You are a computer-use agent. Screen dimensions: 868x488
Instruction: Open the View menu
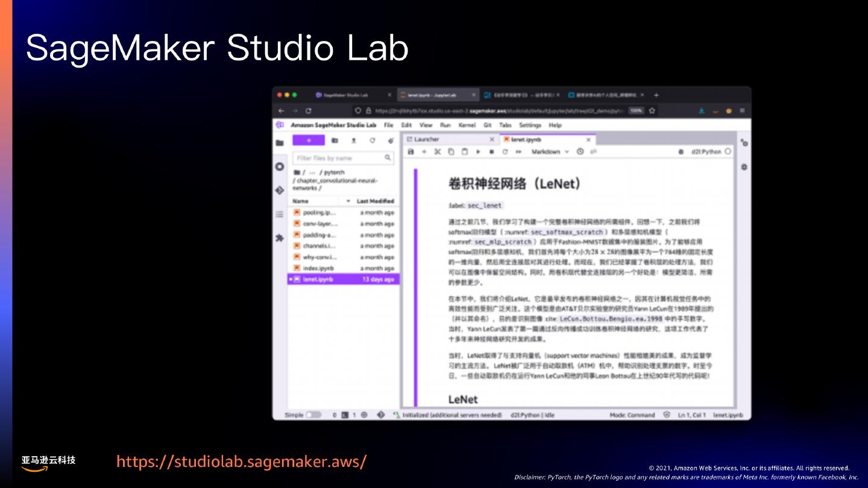pyautogui.click(x=426, y=125)
